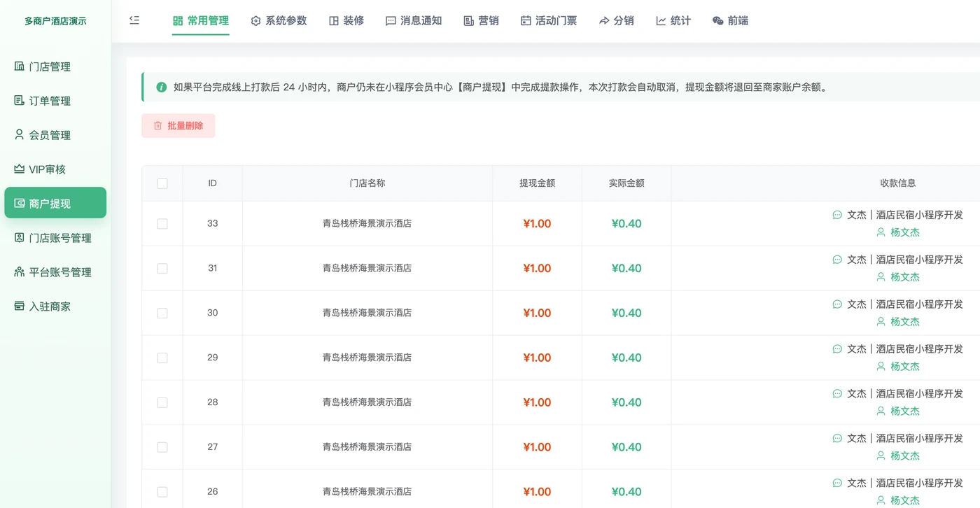This screenshot has width=980, height=508.
Task: Click the ID cell 29
Action: pyautogui.click(x=213, y=358)
